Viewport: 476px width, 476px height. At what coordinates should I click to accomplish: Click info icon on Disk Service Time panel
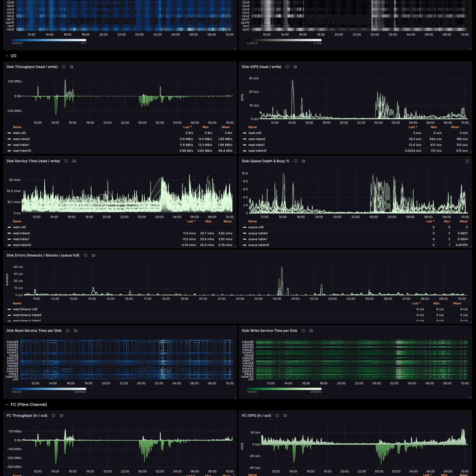coord(66,161)
